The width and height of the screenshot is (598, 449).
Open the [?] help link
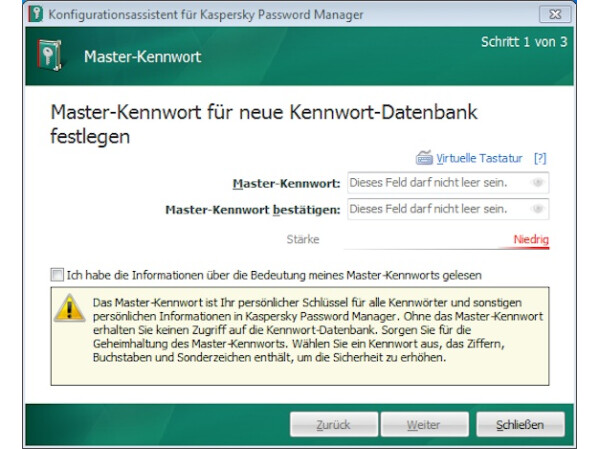540,158
